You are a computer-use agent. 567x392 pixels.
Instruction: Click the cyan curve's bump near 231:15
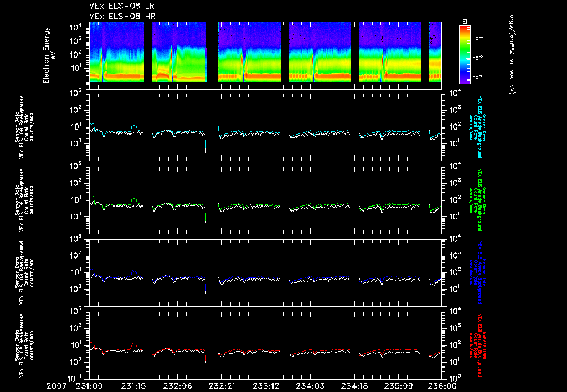(x=134, y=127)
